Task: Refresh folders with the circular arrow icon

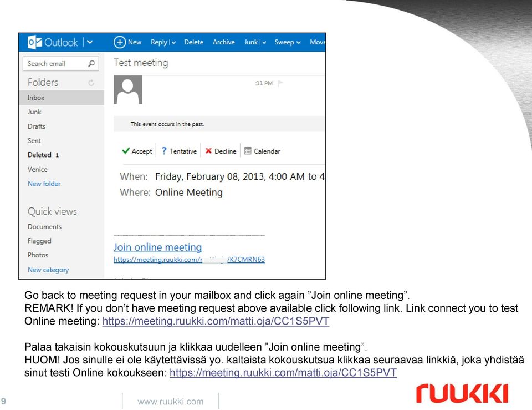Action: (x=91, y=83)
